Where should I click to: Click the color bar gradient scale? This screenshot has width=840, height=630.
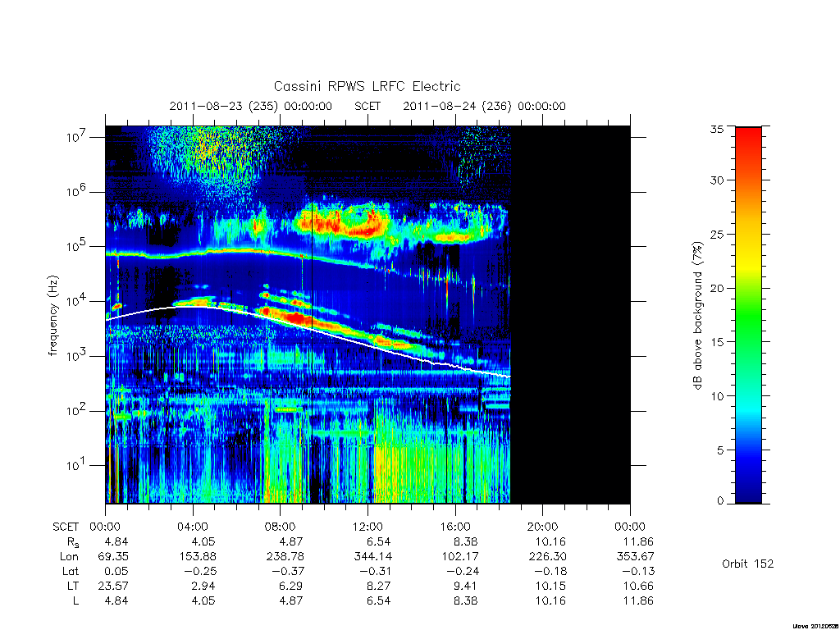coord(748,315)
